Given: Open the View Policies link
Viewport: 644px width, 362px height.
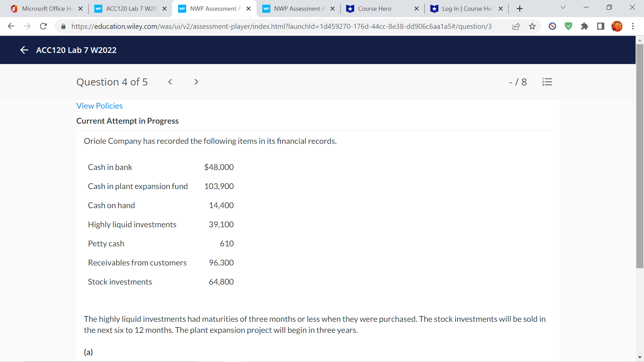Looking at the screenshot, I should click(x=99, y=106).
